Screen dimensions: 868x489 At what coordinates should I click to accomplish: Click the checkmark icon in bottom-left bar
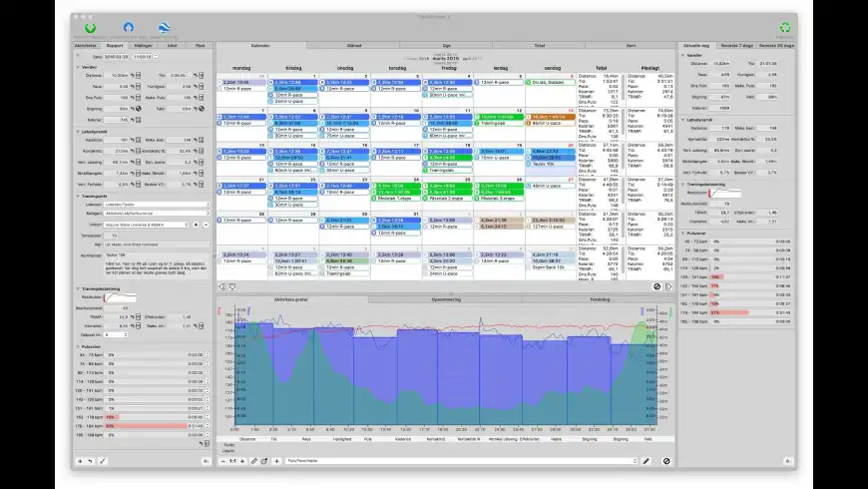[x=103, y=461]
